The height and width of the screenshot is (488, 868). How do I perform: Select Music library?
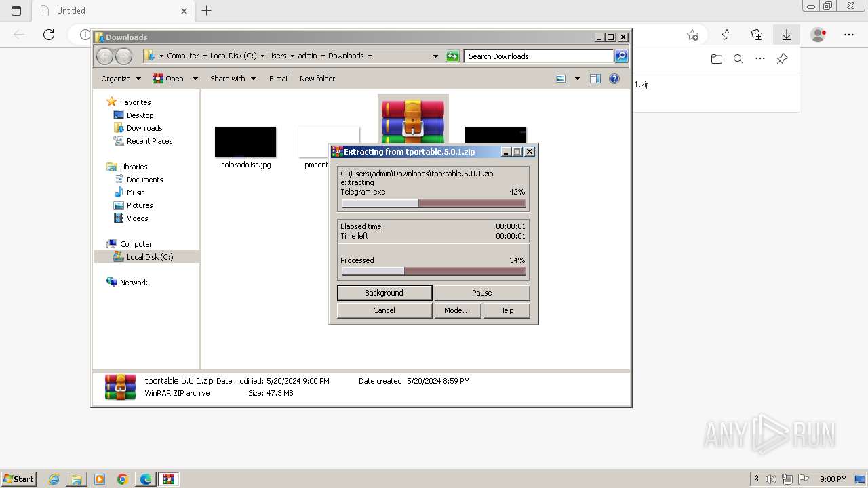pos(136,192)
